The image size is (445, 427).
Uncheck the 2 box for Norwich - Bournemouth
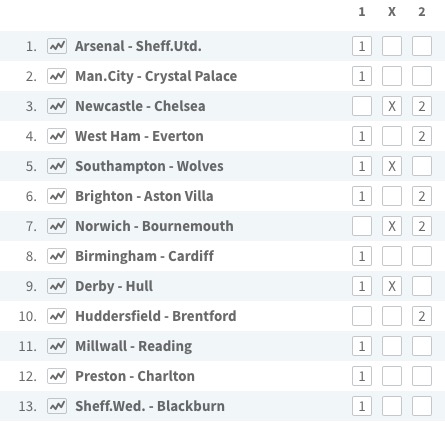[422, 226]
